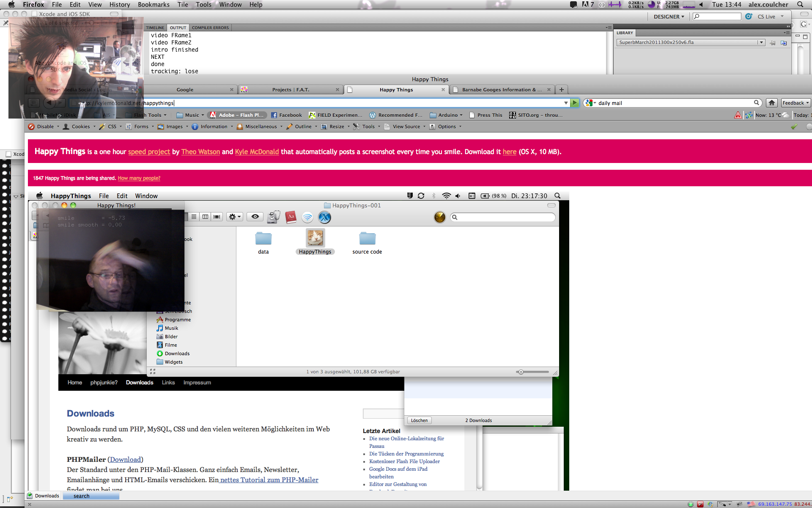Close the Projects | F.A.T. tab
Image resolution: width=812 pixels, height=508 pixels.
click(x=337, y=90)
